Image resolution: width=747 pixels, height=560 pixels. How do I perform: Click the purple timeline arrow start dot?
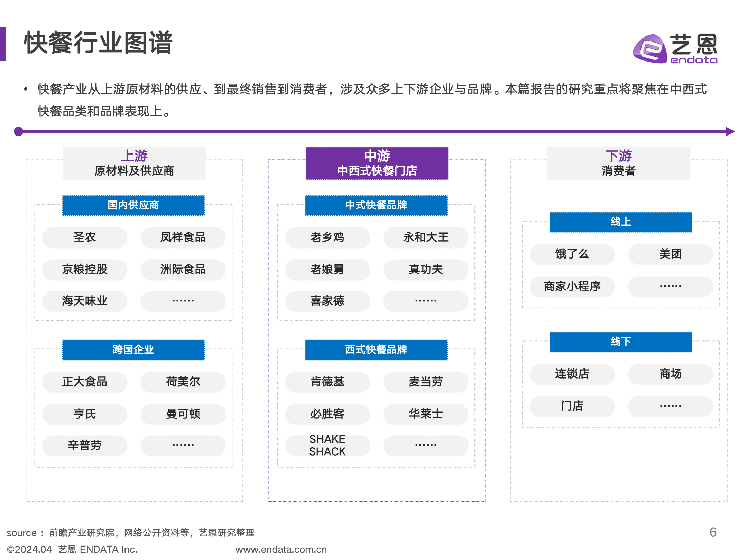18,131
